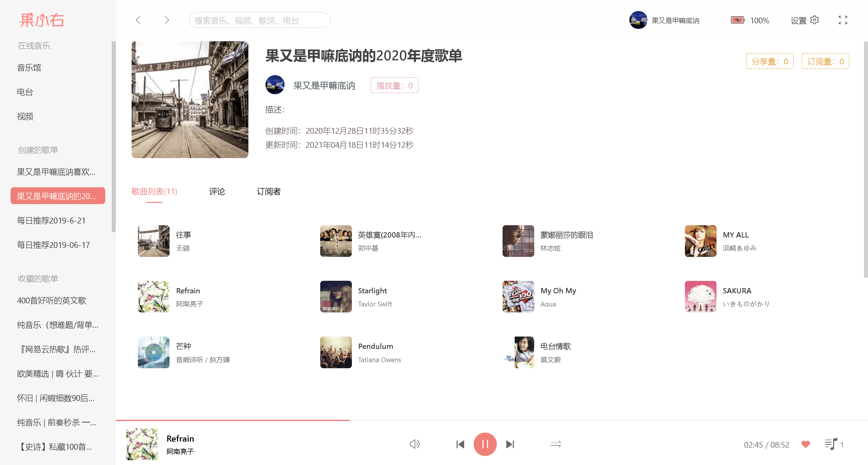
Task: Go to the previous track
Action: click(x=460, y=444)
